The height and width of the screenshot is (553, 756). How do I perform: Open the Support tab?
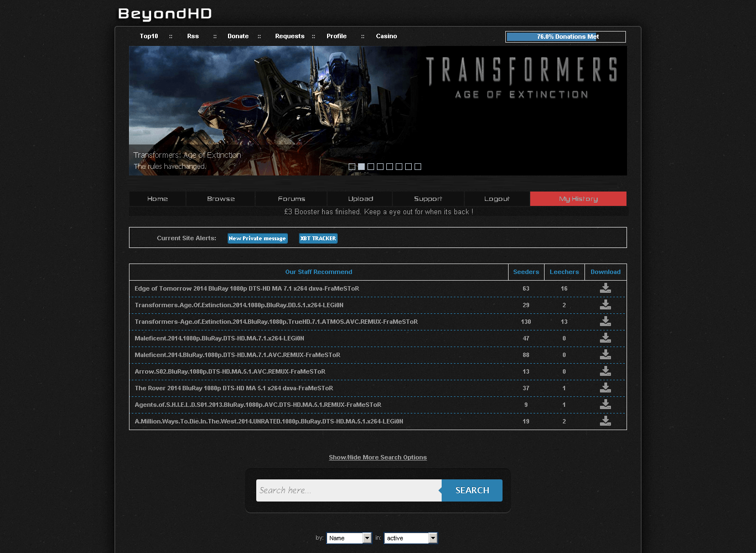click(428, 199)
